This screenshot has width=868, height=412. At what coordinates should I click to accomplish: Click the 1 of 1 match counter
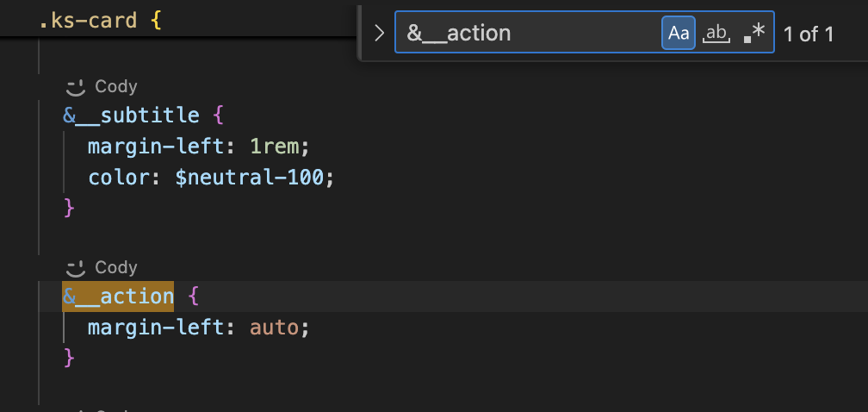(809, 34)
